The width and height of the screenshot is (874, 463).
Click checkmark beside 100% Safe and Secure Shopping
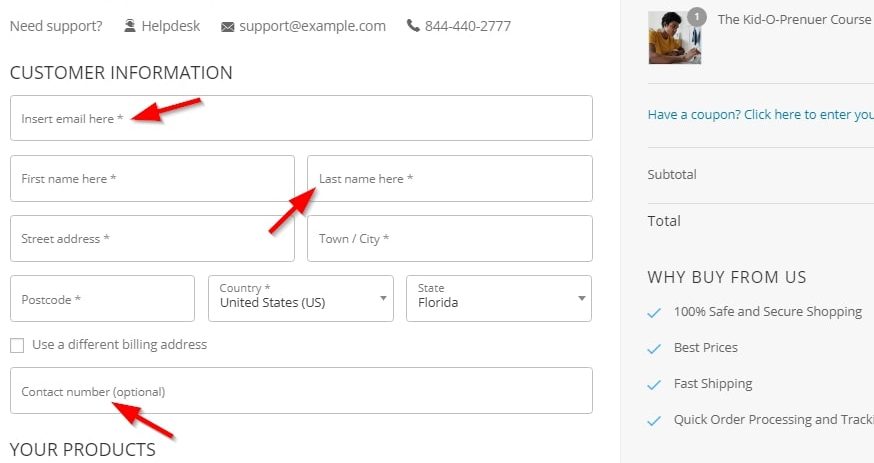pos(654,313)
